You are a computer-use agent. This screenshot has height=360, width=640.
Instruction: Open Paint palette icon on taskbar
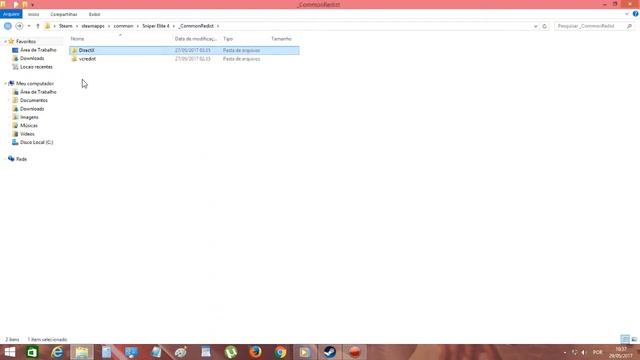pos(181,352)
